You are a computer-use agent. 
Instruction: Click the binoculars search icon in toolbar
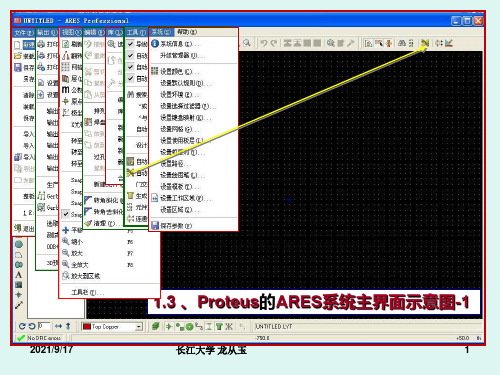click(x=402, y=43)
